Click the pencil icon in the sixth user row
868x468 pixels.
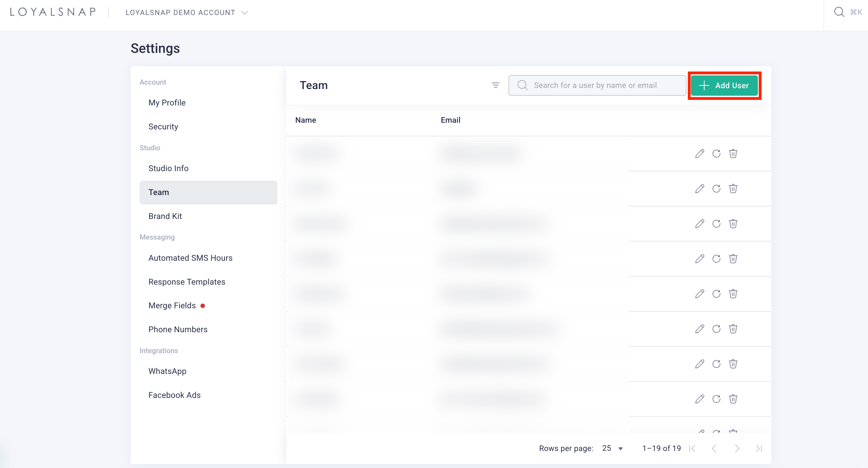click(700, 329)
